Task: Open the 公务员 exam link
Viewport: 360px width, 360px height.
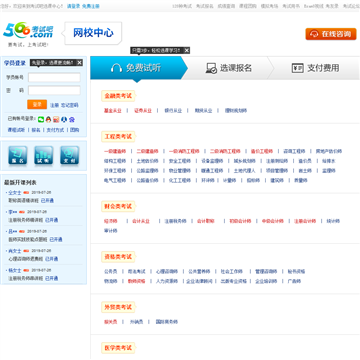Action: click(111, 272)
